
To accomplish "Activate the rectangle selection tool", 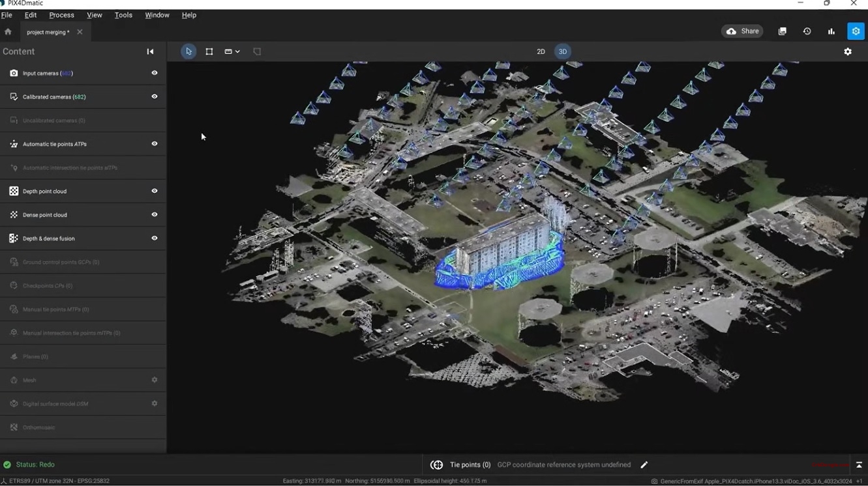I will tap(209, 51).
